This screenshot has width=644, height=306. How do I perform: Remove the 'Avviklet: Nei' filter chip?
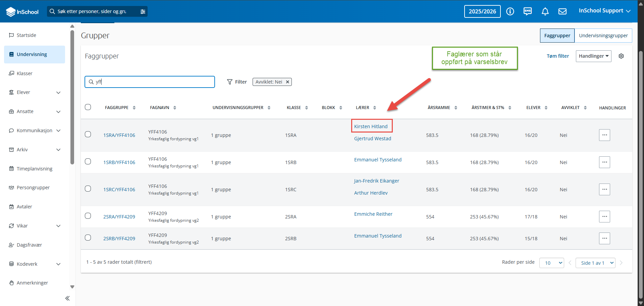click(x=287, y=82)
